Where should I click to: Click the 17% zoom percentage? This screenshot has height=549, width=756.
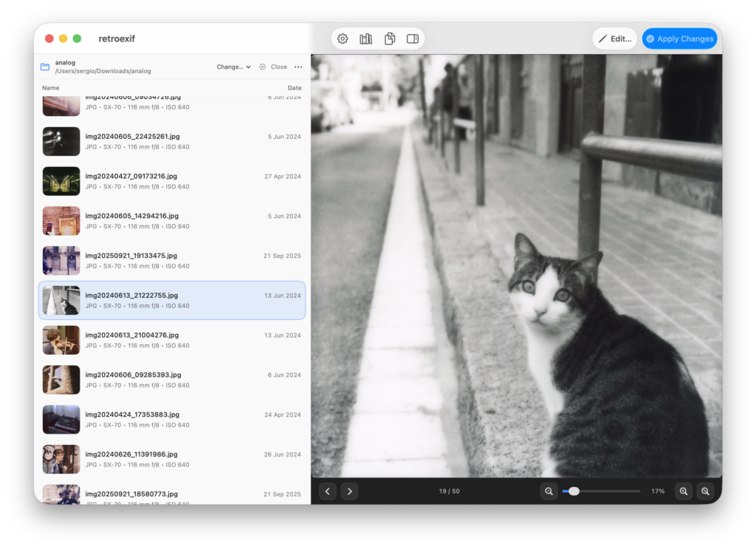[x=658, y=491]
